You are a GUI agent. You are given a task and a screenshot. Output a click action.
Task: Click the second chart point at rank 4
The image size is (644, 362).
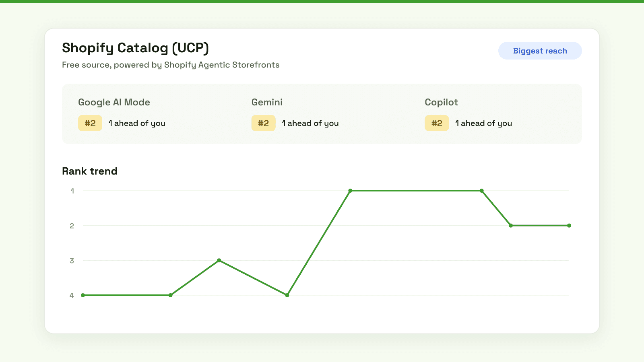[171, 295]
